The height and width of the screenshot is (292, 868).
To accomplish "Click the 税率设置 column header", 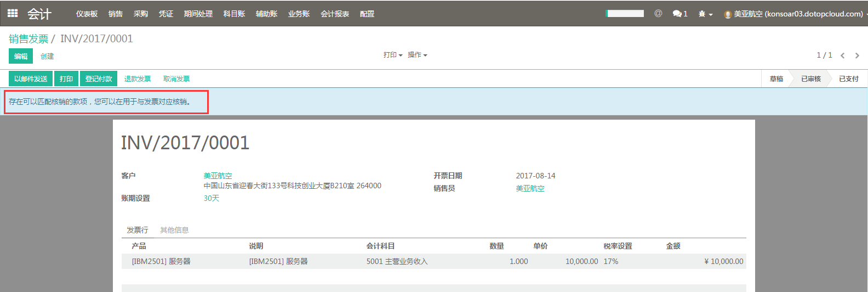I will 618,246.
